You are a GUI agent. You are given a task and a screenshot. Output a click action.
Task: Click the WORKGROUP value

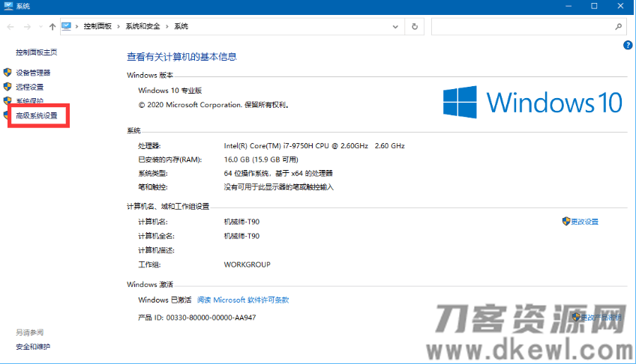(247, 265)
